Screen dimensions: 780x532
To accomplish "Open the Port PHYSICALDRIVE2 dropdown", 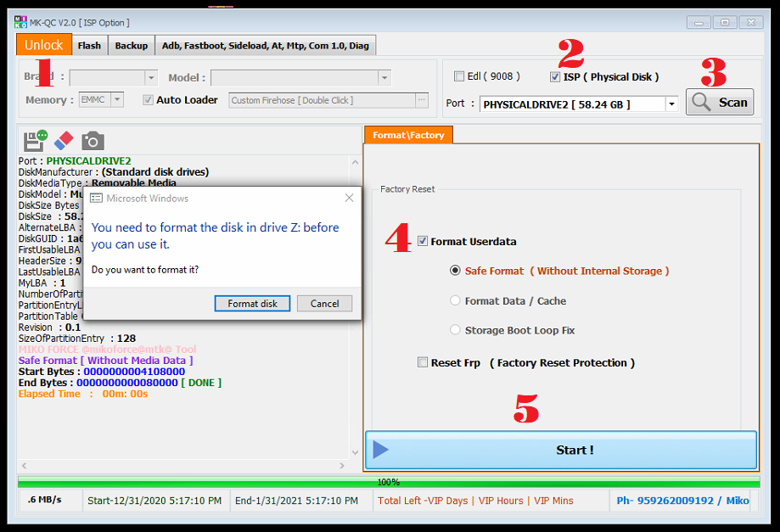I will pos(671,104).
